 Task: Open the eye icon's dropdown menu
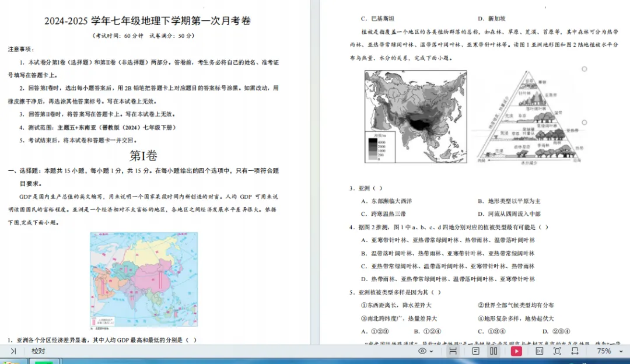[x=431, y=351]
